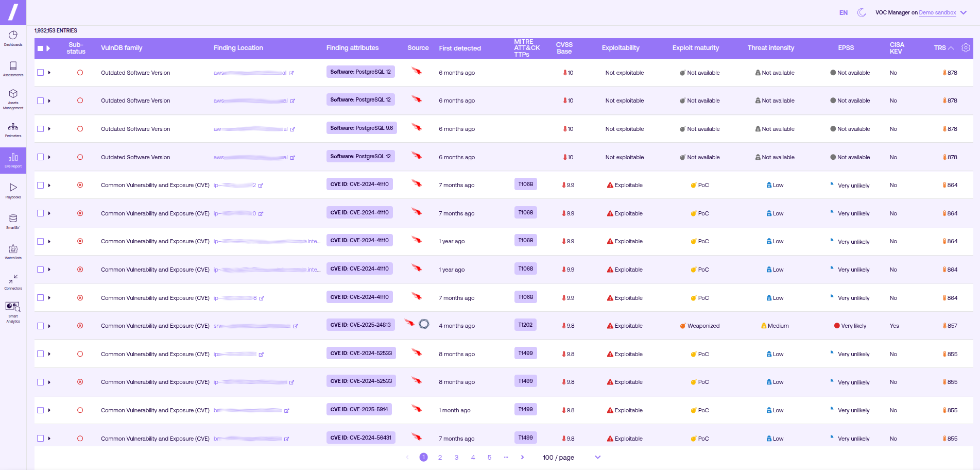Open Playbooks from the sidebar

[13, 190]
